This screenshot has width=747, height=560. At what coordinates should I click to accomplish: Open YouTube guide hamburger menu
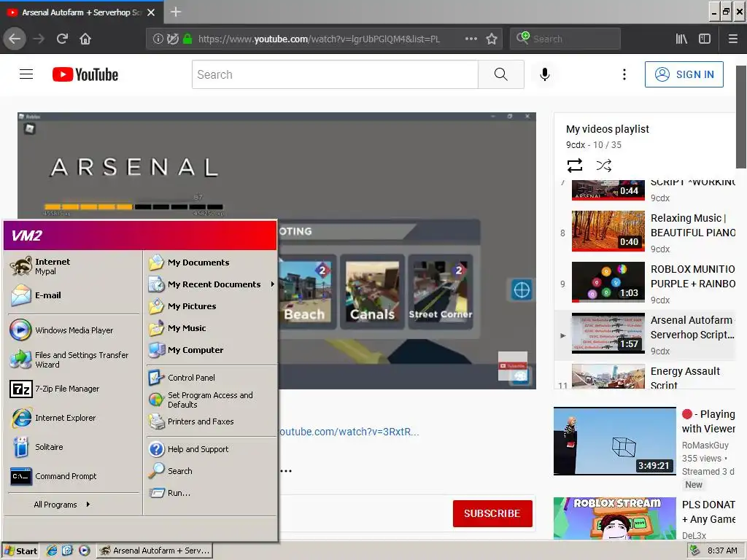(26, 74)
